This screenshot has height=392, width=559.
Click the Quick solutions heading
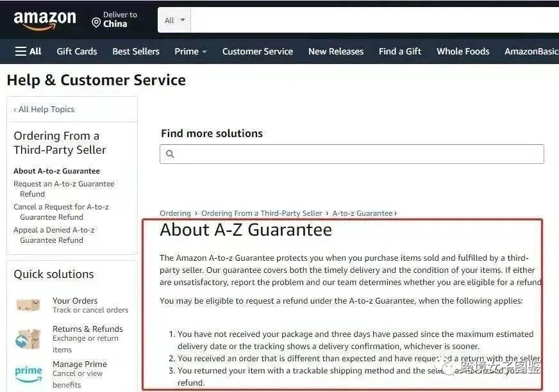pos(54,274)
